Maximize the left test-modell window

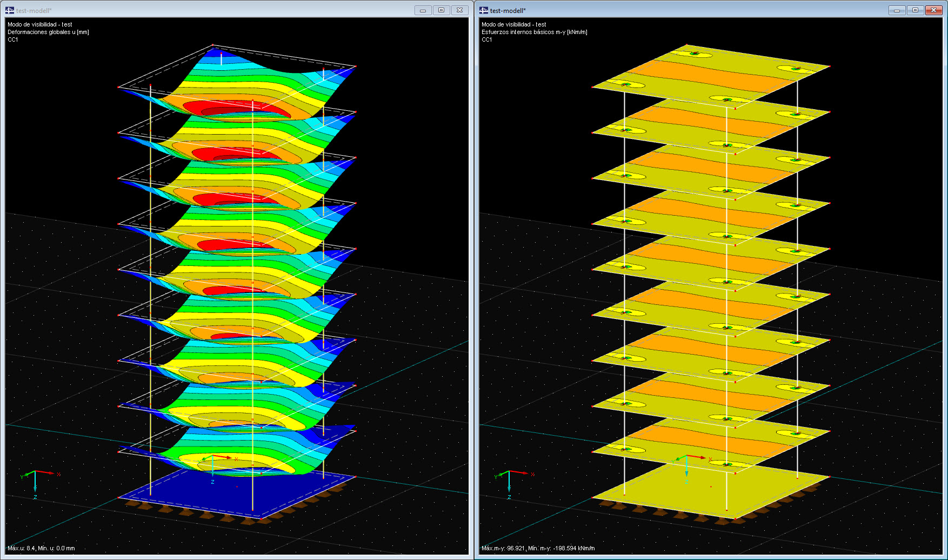click(441, 10)
